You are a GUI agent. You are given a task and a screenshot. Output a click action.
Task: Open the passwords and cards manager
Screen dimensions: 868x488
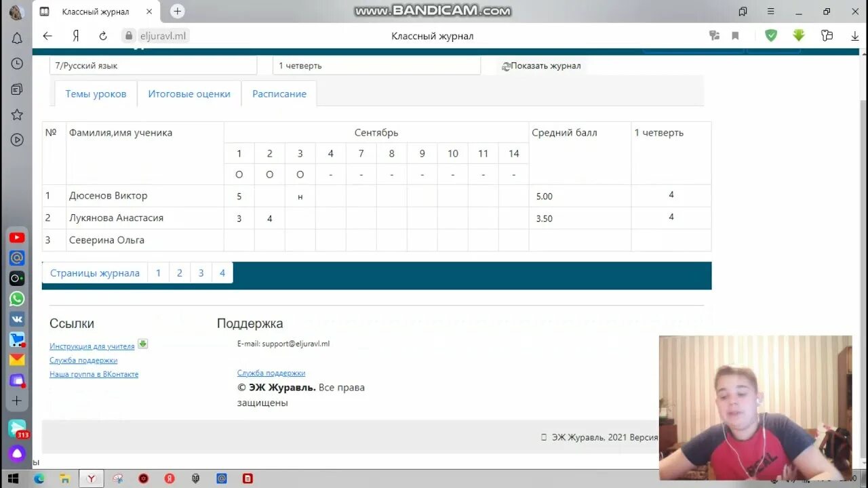pyautogui.click(x=827, y=36)
